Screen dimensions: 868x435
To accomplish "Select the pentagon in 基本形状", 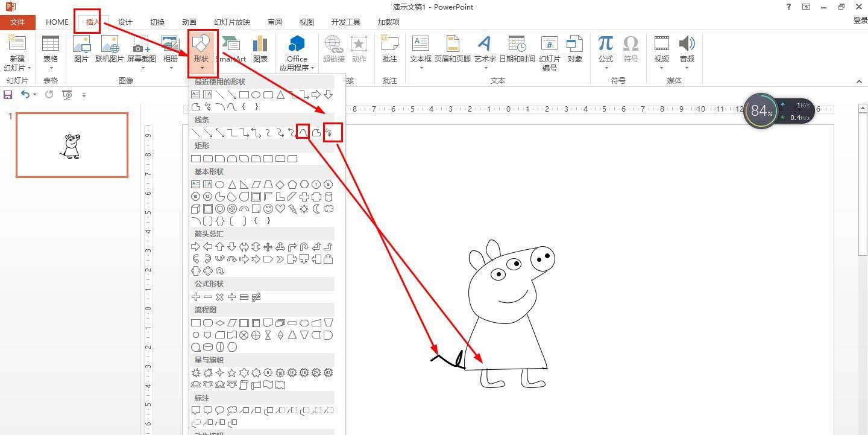I will pos(292,185).
